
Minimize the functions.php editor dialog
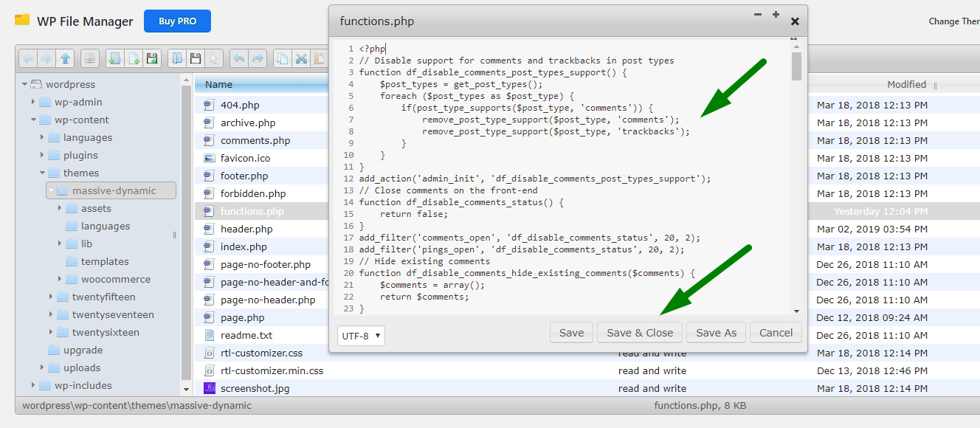[x=758, y=15]
